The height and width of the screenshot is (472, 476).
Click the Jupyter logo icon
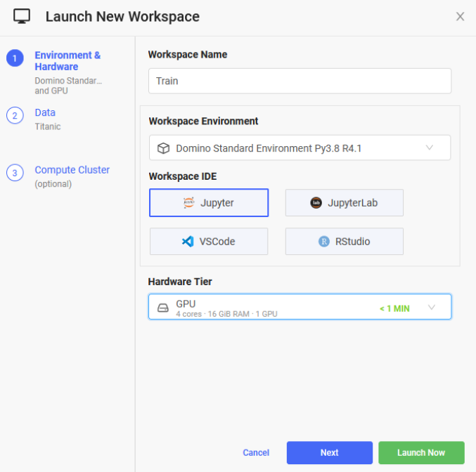pyautogui.click(x=189, y=202)
